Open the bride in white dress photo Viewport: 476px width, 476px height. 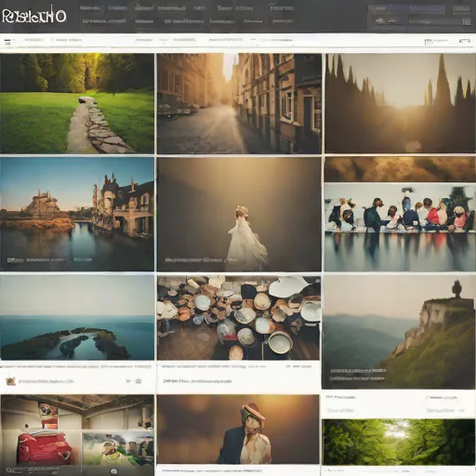[239, 214]
